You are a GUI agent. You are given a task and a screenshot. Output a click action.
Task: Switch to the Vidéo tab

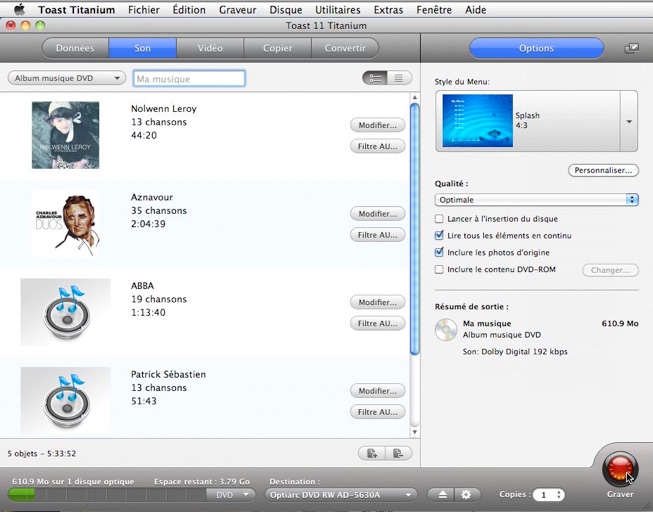click(x=210, y=48)
